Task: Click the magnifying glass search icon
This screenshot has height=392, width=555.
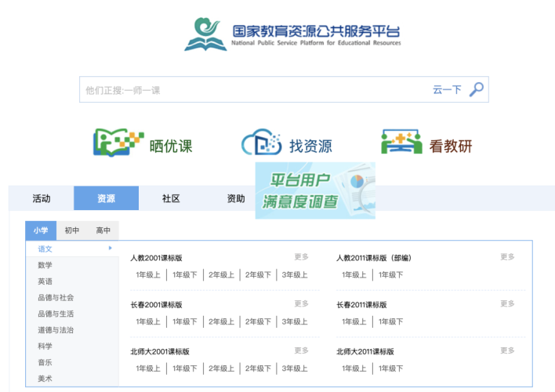Action: pos(477,89)
